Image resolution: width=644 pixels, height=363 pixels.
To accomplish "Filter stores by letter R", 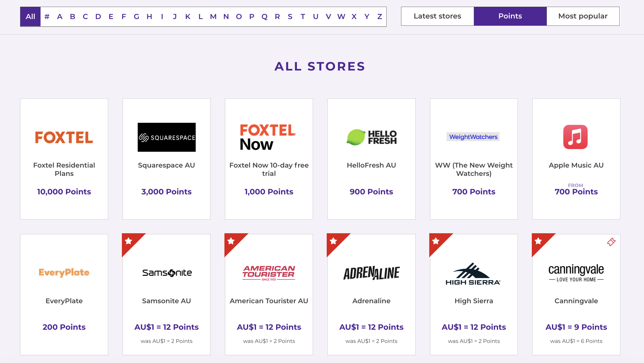I will 277,17.
